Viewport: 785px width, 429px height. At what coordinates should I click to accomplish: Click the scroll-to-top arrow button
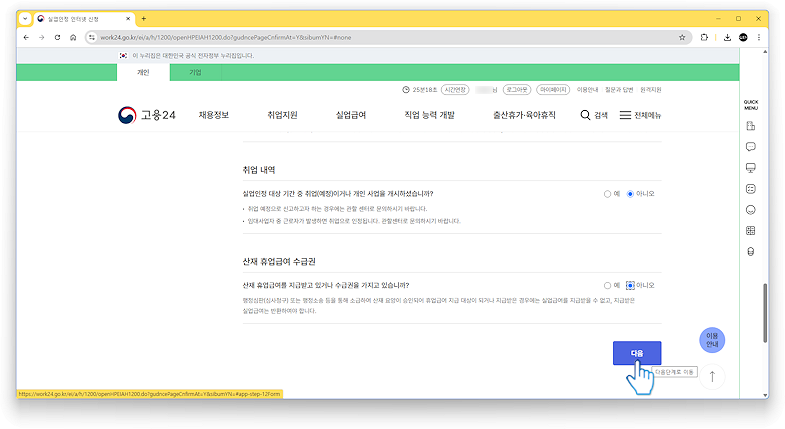click(x=712, y=376)
